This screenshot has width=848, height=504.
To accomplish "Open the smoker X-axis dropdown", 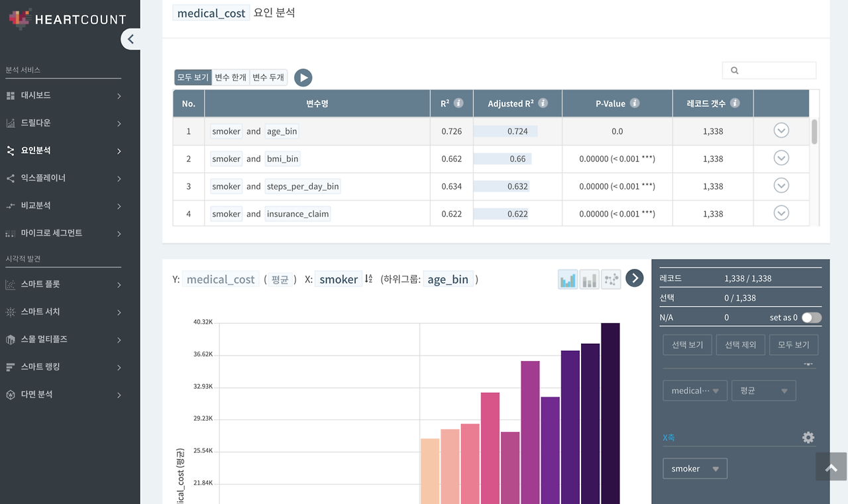I will click(695, 469).
